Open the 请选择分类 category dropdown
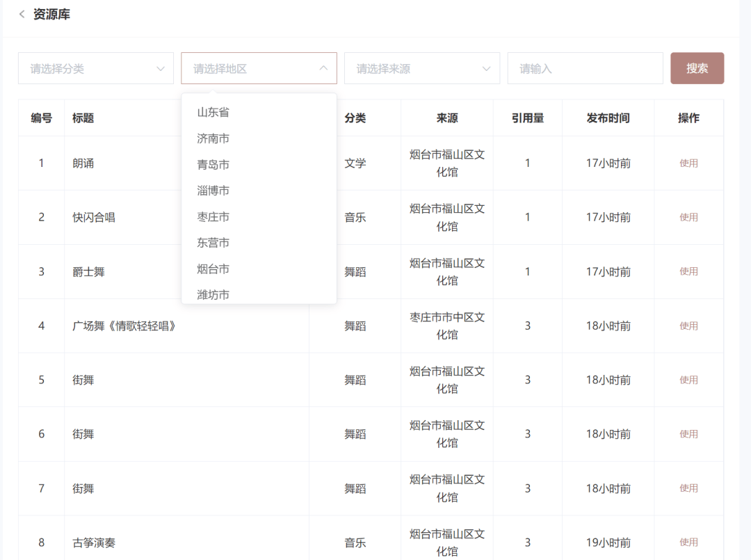Viewport: 751px width, 560px height. [x=96, y=69]
